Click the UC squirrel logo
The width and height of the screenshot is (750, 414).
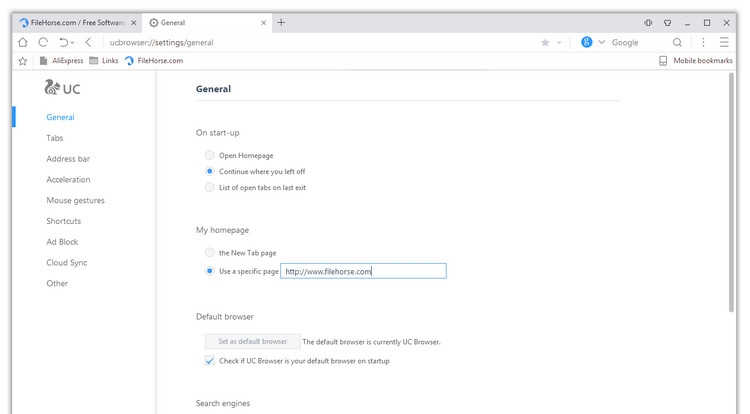pos(62,88)
